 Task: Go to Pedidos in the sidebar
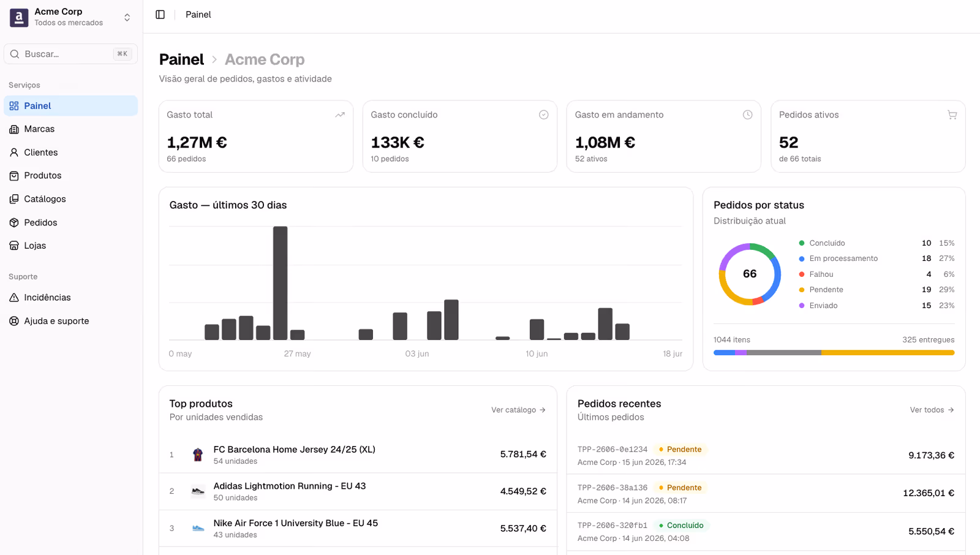(x=71, y=222)
